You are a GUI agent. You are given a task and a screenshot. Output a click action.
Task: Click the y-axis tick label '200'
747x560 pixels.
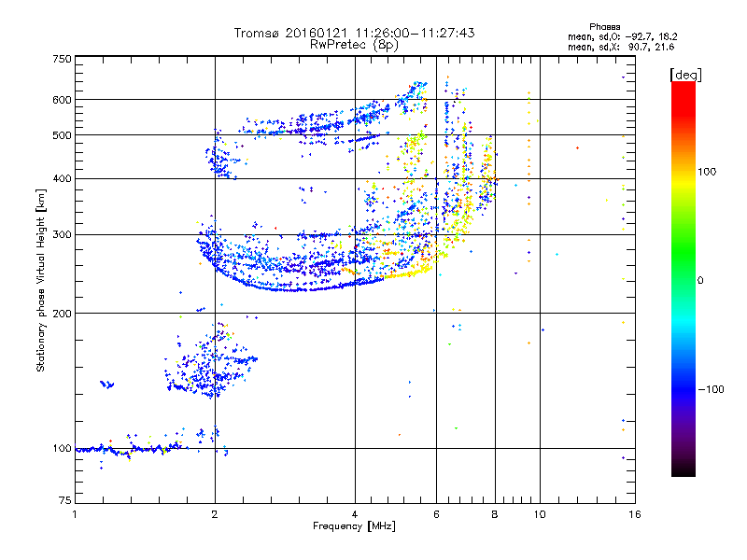click(62, 314)
